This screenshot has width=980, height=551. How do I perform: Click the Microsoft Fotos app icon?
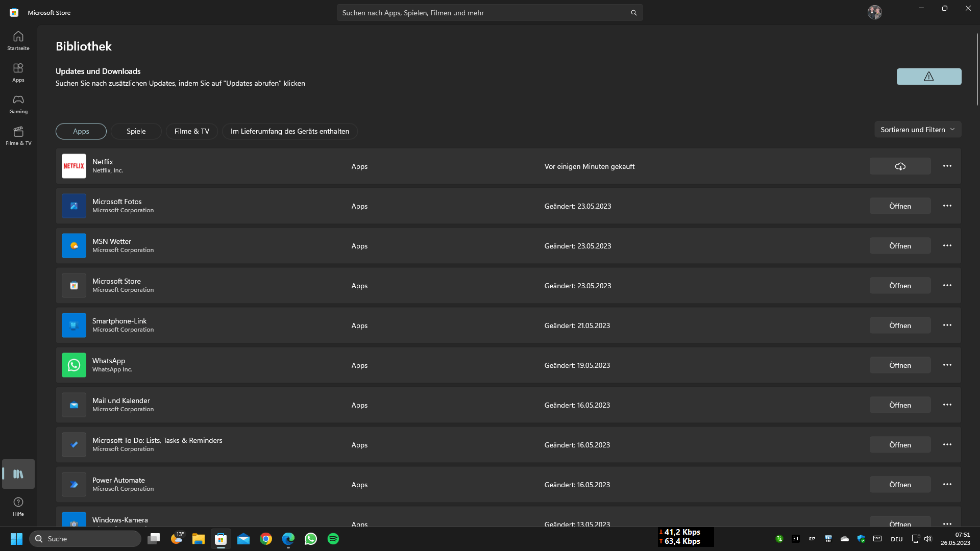tap(74, 206)
